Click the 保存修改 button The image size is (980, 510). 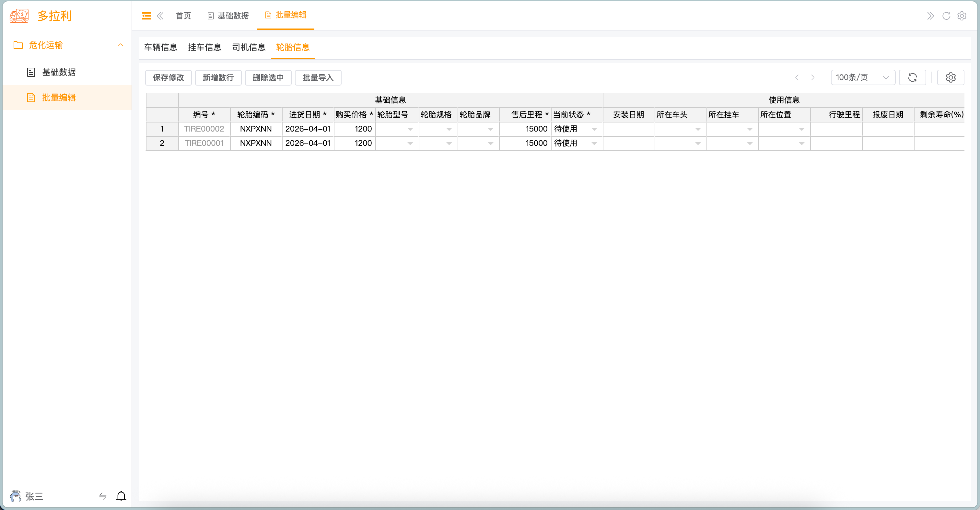pyautogui.click(x=168, y=77)
